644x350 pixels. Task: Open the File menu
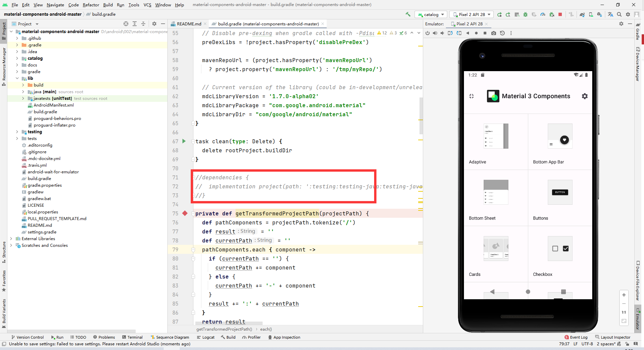[15, 5]
